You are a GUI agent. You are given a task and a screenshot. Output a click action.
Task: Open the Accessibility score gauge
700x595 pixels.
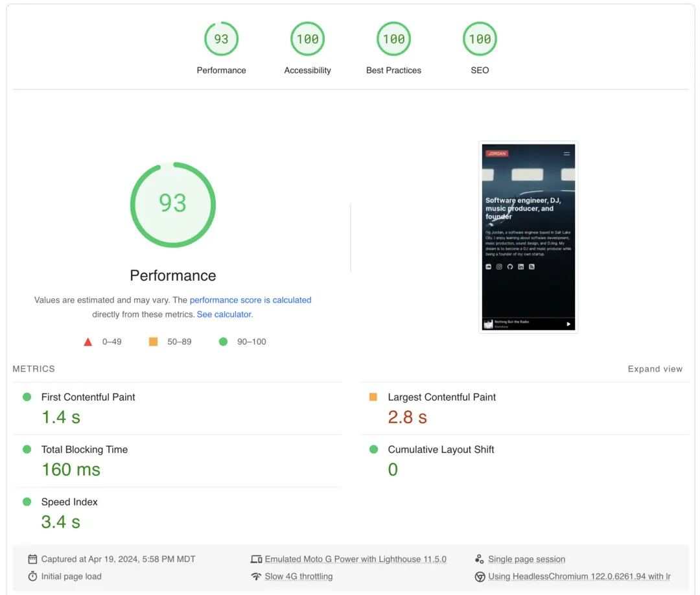click(307, 39)
